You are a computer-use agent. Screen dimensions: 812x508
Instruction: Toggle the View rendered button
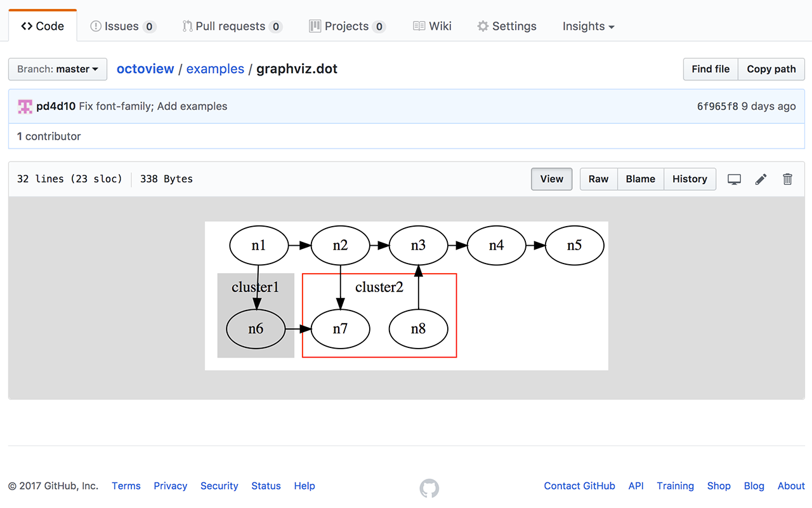(551, 179)
